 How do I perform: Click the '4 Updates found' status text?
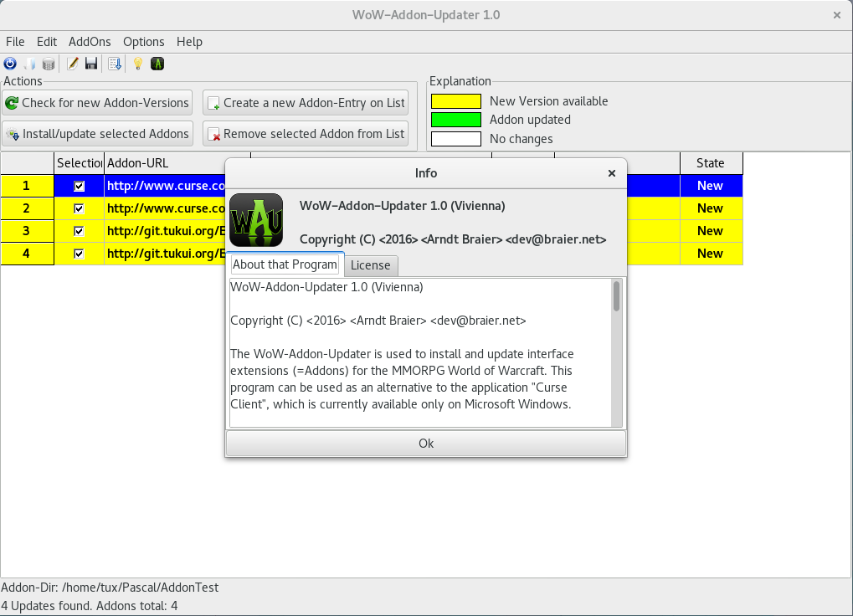47,606
